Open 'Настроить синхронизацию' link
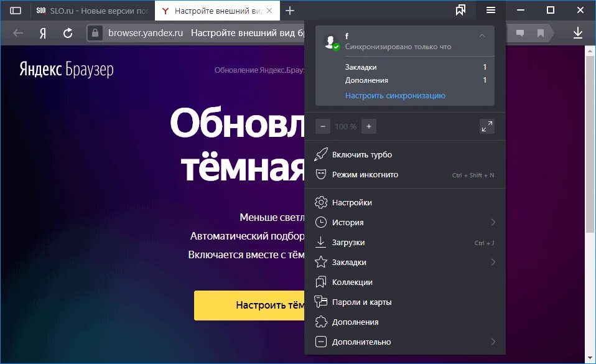The image size is (596, 364). [x=395, y=95]
